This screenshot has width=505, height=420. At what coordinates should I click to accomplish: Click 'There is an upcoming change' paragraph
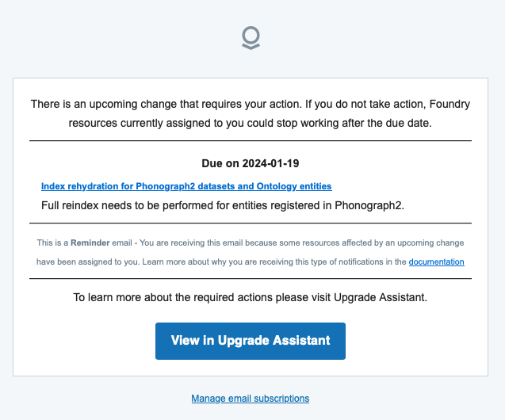tap(251, 113)
